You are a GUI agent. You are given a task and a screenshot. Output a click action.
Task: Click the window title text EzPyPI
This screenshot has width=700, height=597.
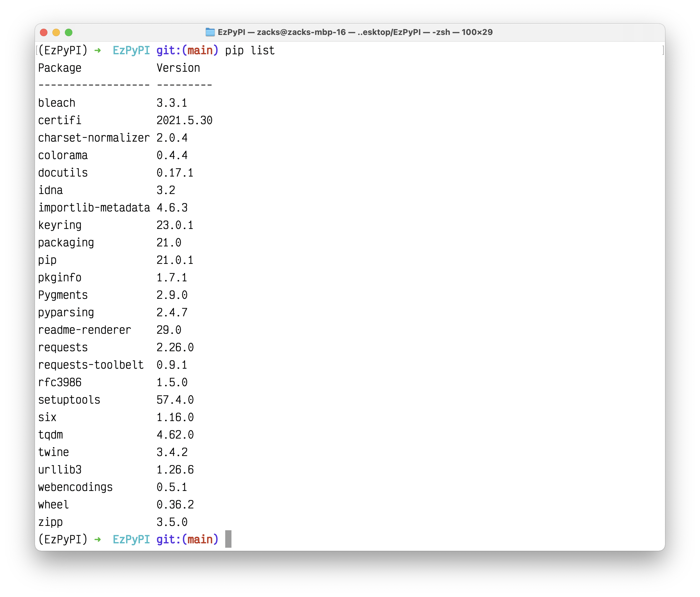[x=231, y=32]
